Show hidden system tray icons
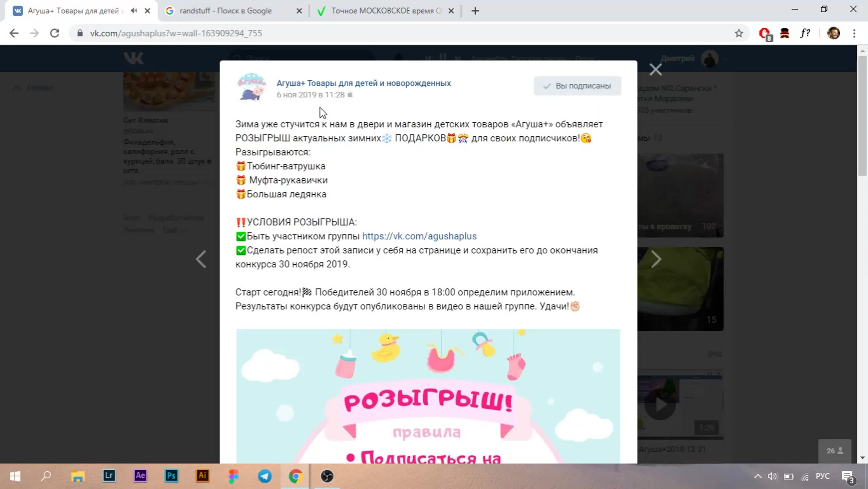Viewport: 868px width, 489px height. 758,476
